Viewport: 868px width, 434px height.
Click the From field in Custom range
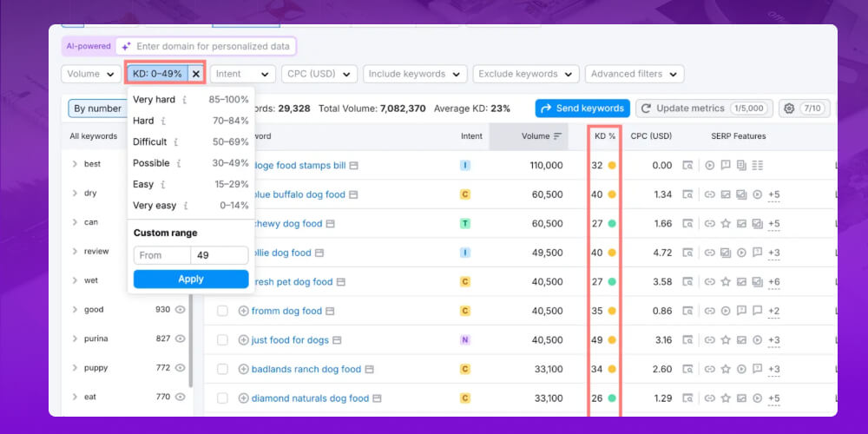click(161, 255)
